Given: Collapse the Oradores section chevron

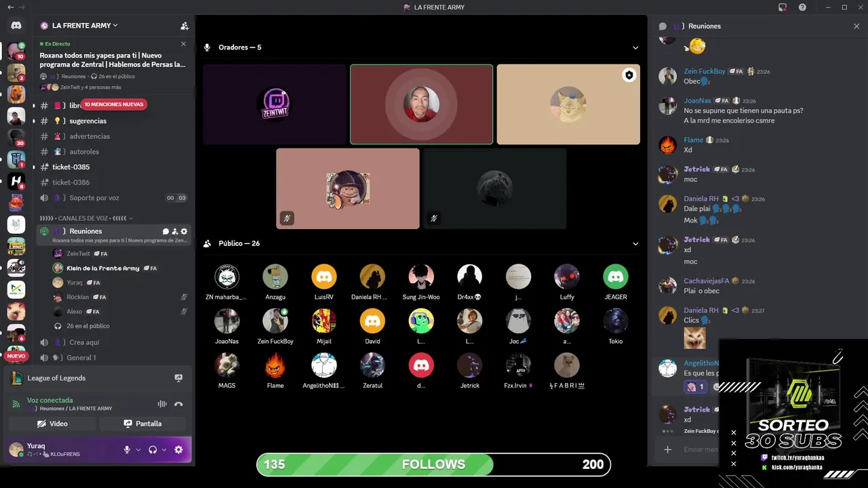Looking at the screenshot, I should pyautogui.click(x=635, y=47).
